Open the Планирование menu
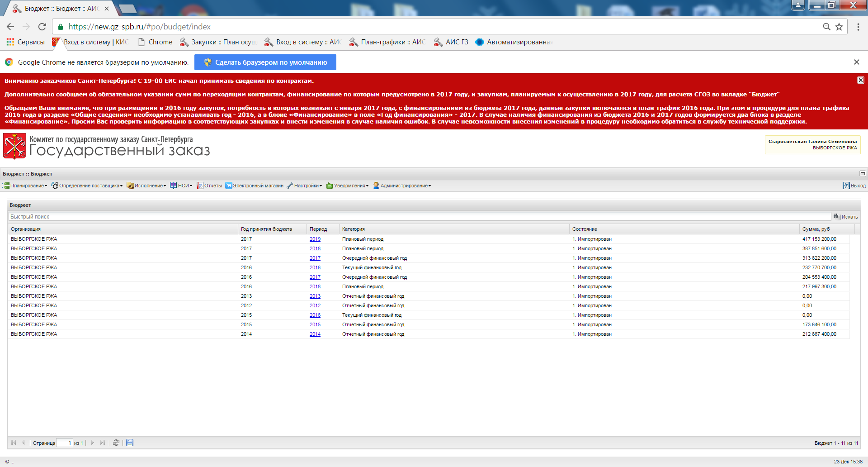The image size is (868, 467). 25,186
